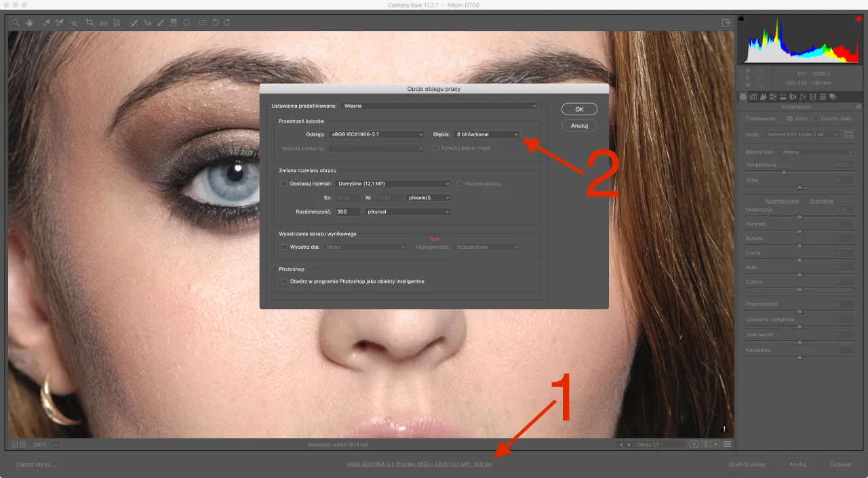Open the Lens Corrections panel
Image resolution: width=868 pixels, height=478 pixels.
(x=793, y=97)
